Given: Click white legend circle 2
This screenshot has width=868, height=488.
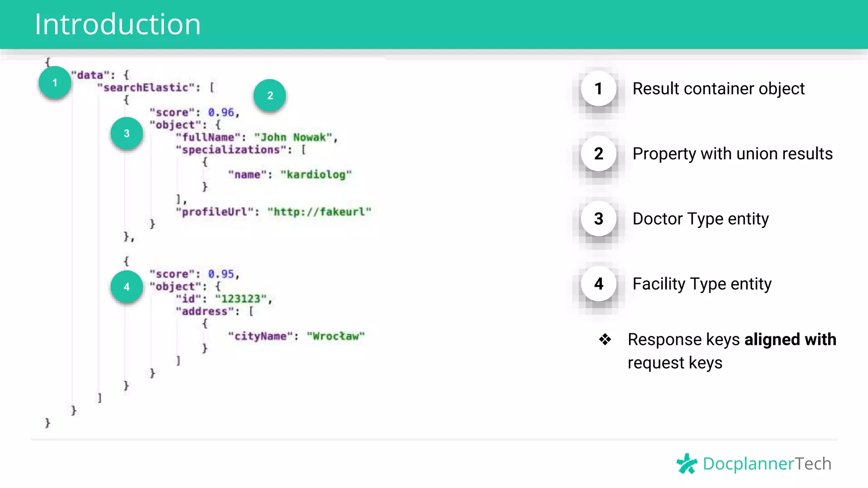Looking at the screenshot, I should pos(598,153).
